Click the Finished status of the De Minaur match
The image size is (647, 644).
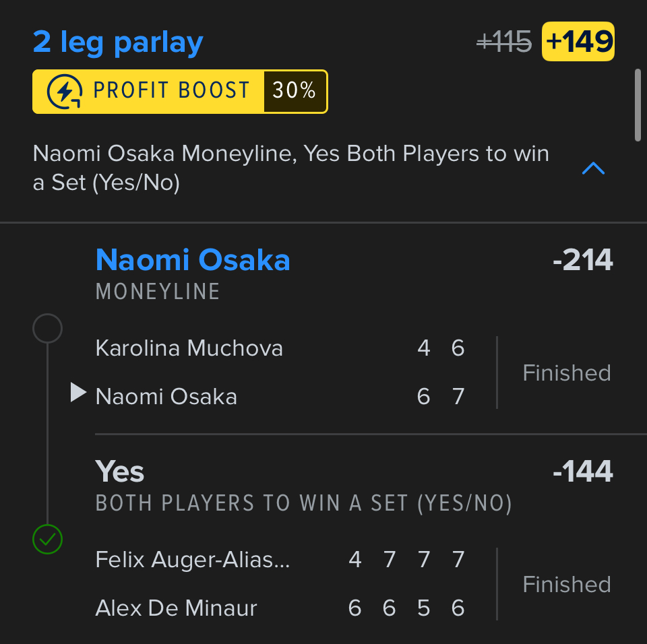pos(566,584)
